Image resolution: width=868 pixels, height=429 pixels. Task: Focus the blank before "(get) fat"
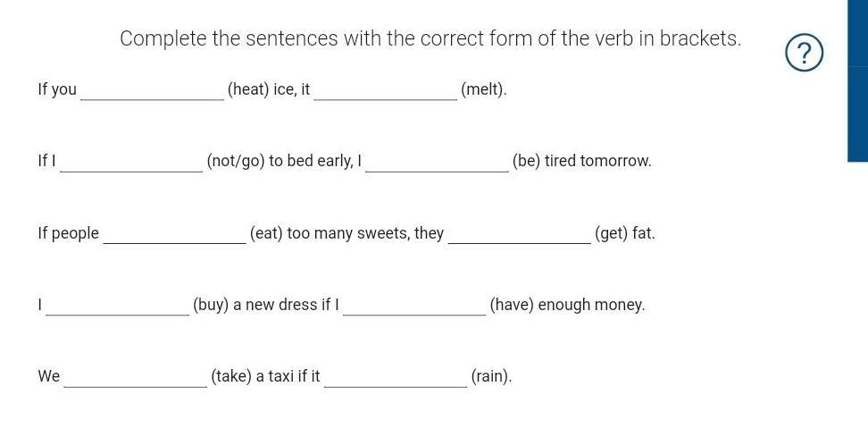[519, 233]
